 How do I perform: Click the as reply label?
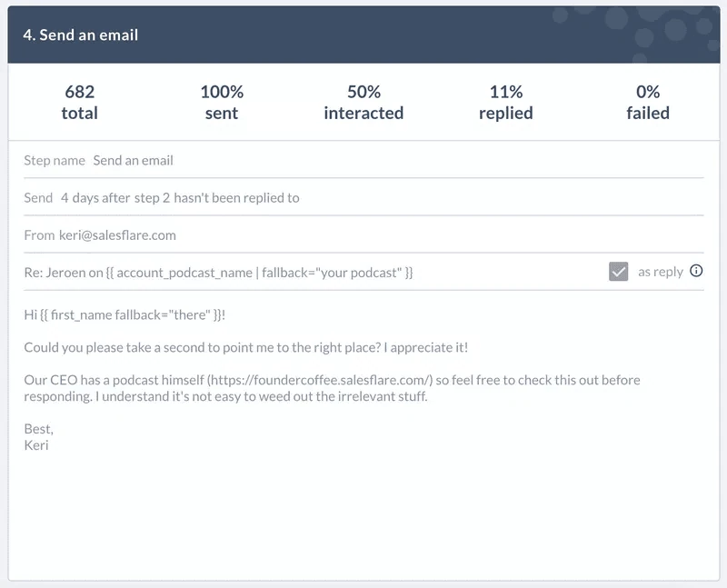[661, 272]
